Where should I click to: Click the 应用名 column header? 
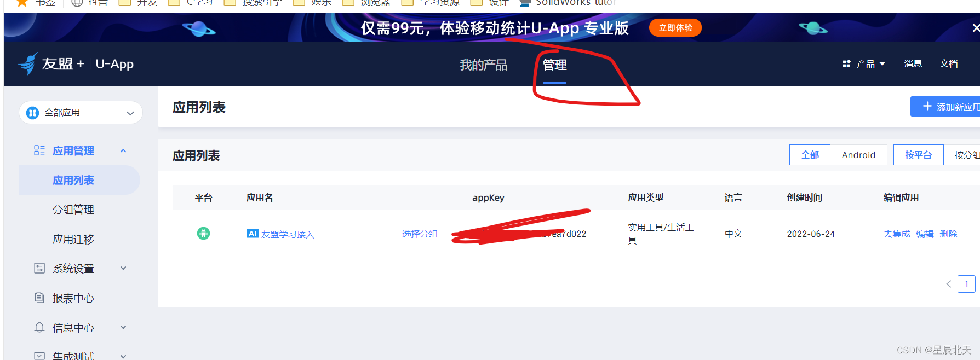pos(260,198)
